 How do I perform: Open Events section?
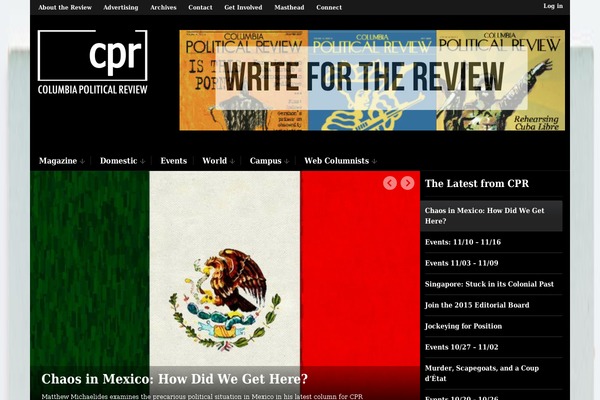pos(174,161)
